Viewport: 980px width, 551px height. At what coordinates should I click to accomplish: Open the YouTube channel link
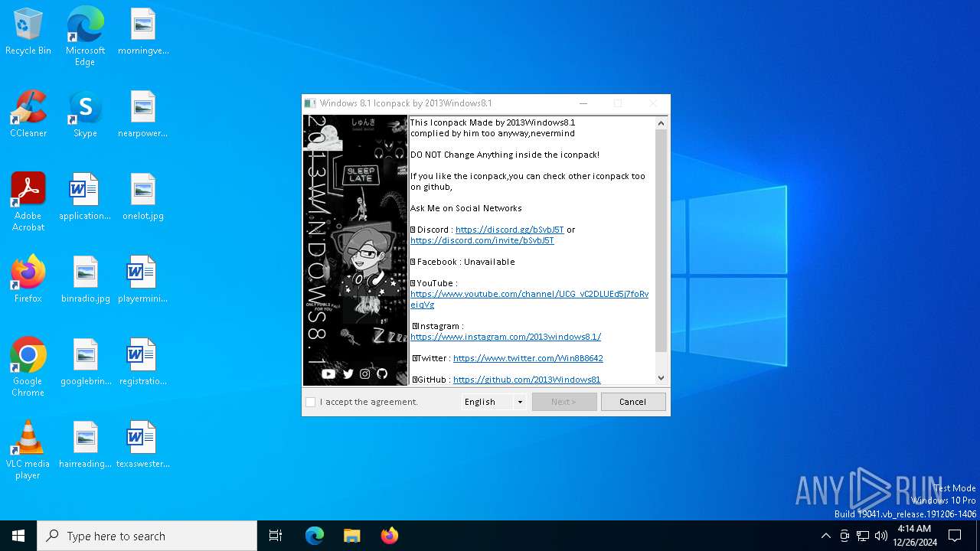point(529,299)
